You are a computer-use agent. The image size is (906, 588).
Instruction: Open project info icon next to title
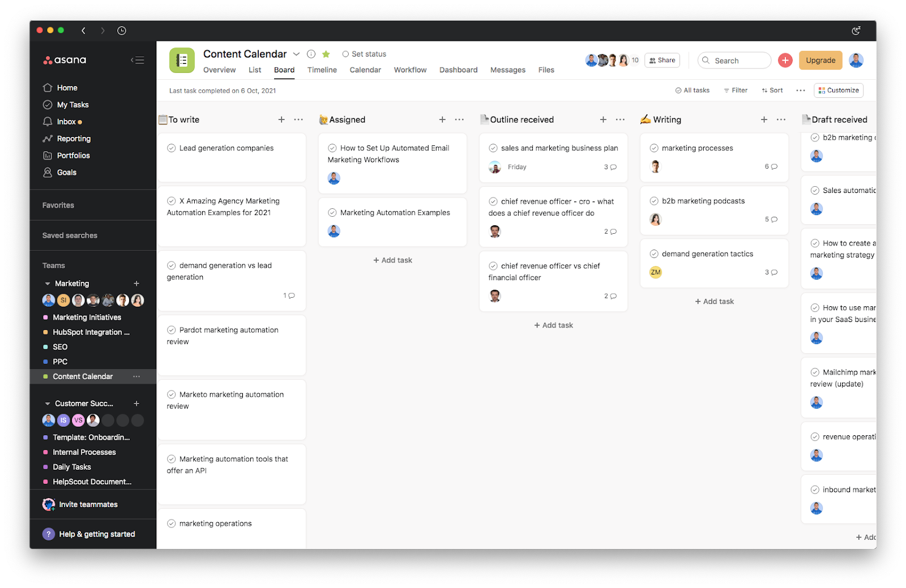[311, 54]
